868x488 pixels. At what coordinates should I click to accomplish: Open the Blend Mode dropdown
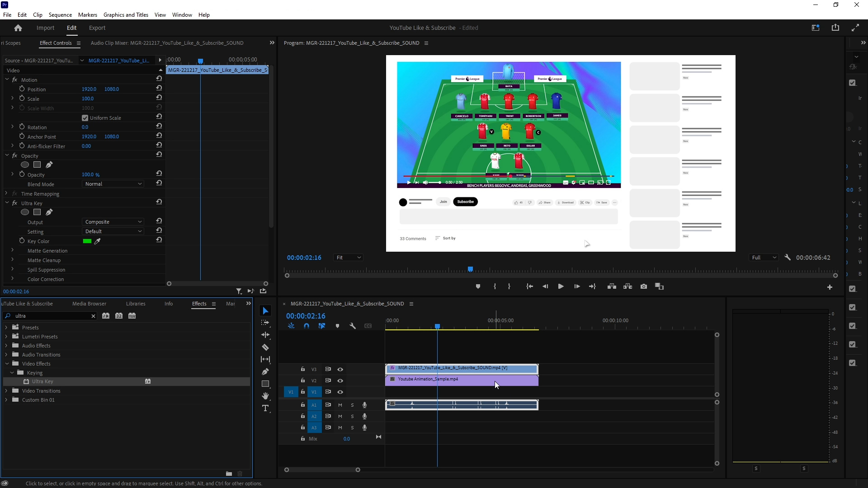tap(113, 184)
